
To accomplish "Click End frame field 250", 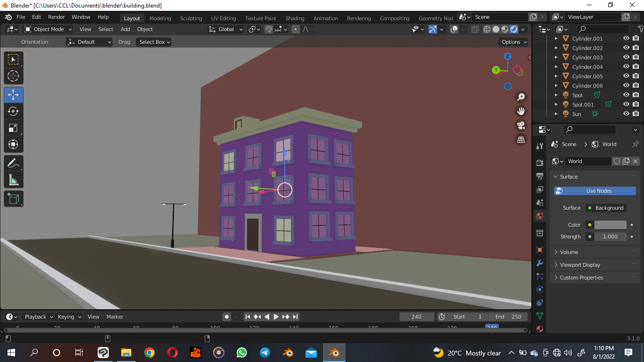I will pyautogui.click(x=508, y=317).
